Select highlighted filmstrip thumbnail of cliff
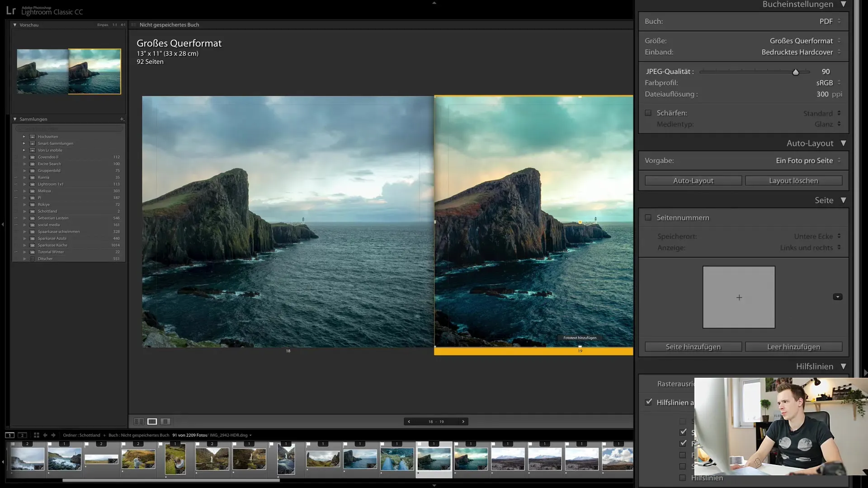The width and height of the screenshot is (868, 488). [434, 459]
